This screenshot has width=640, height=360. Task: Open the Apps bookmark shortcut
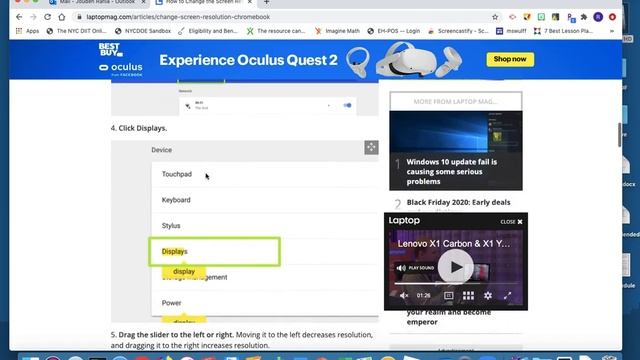click(27, 31)
